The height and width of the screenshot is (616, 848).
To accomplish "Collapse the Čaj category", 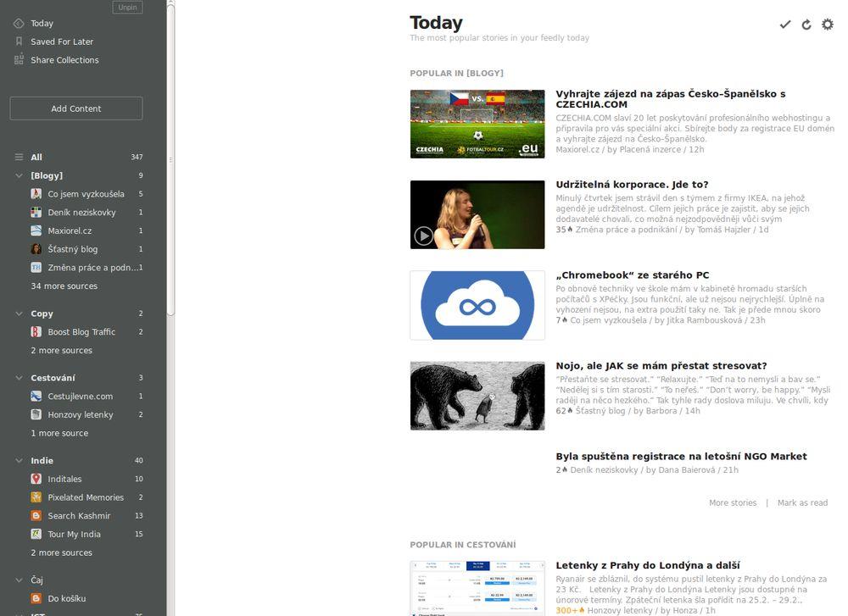I will pos(19,580).
